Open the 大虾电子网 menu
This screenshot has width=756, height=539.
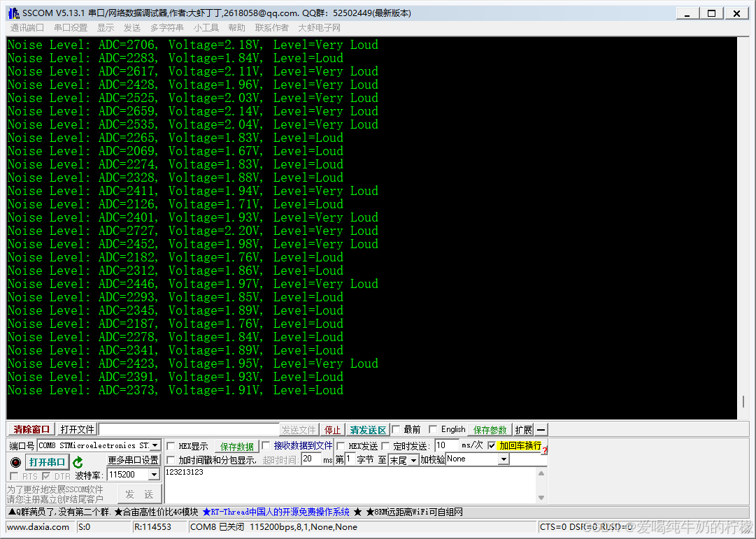(319, 28)
